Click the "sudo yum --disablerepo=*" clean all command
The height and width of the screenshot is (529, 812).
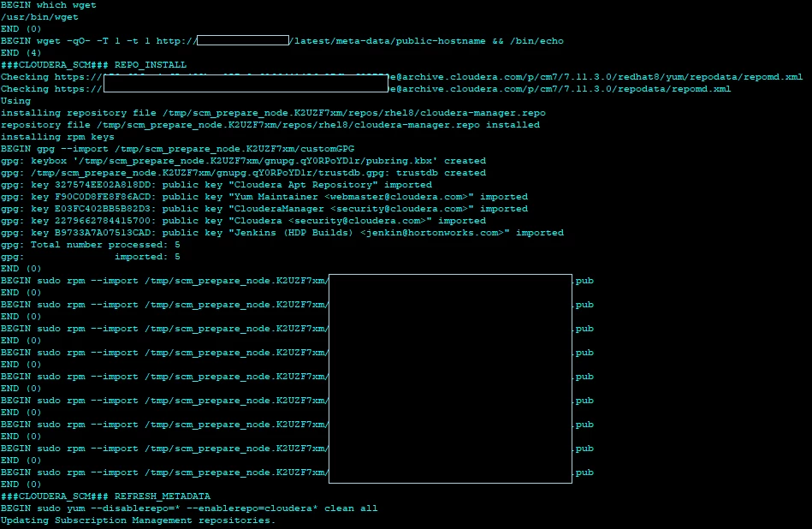point(190,508)
